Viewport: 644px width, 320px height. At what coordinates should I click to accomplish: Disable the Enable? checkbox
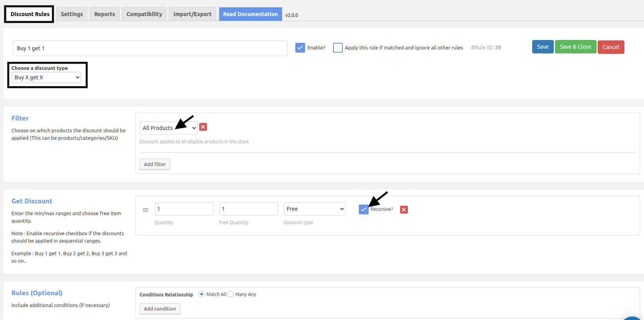pos(300,48)
